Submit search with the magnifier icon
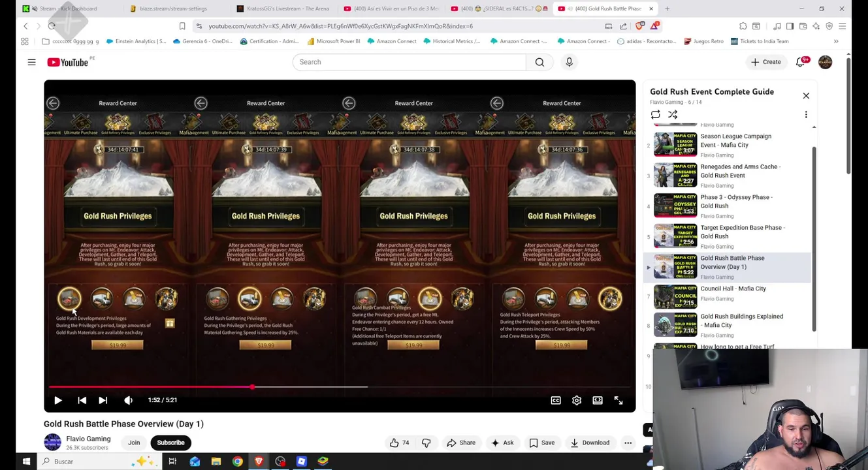This screenshot has height=470, width=868. [x=539, y=62]
